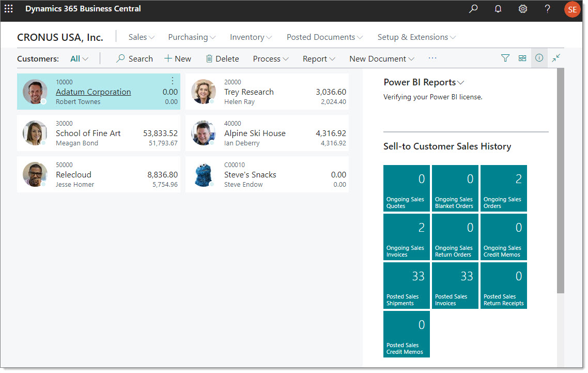The height and width of the screenshot is (373, 588).
Task: Open the Sales menu
Action: point(141,37)
